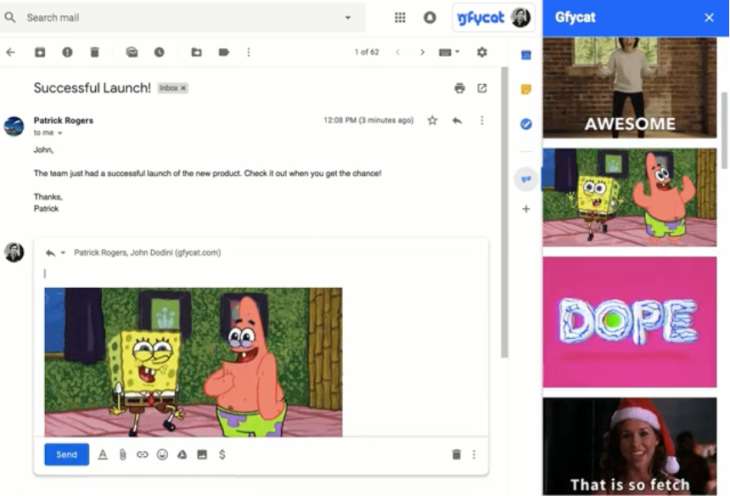Click the email thread scrollbar
Screen dimensions: 730x496
tap(504, 213)
